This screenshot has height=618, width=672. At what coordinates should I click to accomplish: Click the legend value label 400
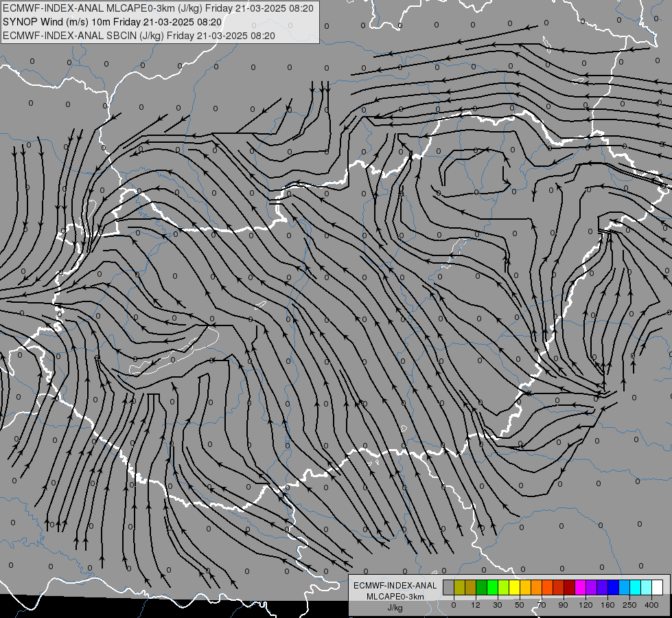tap(651, 605)
